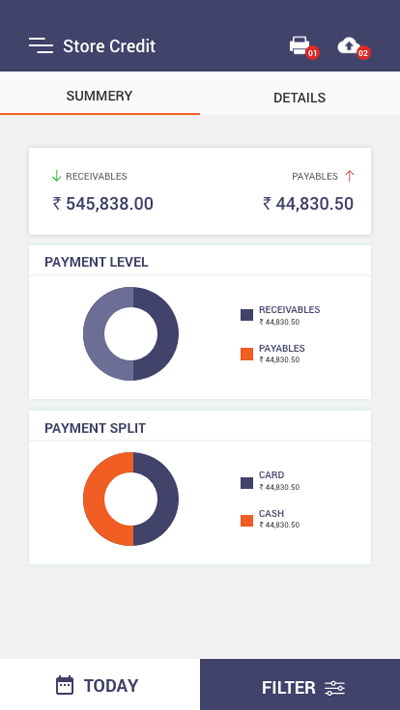This screenshot has width=400, height=710.
Task: Tap the red 02 upload badge
Action: pyautogui.click(x=363, y=53)
